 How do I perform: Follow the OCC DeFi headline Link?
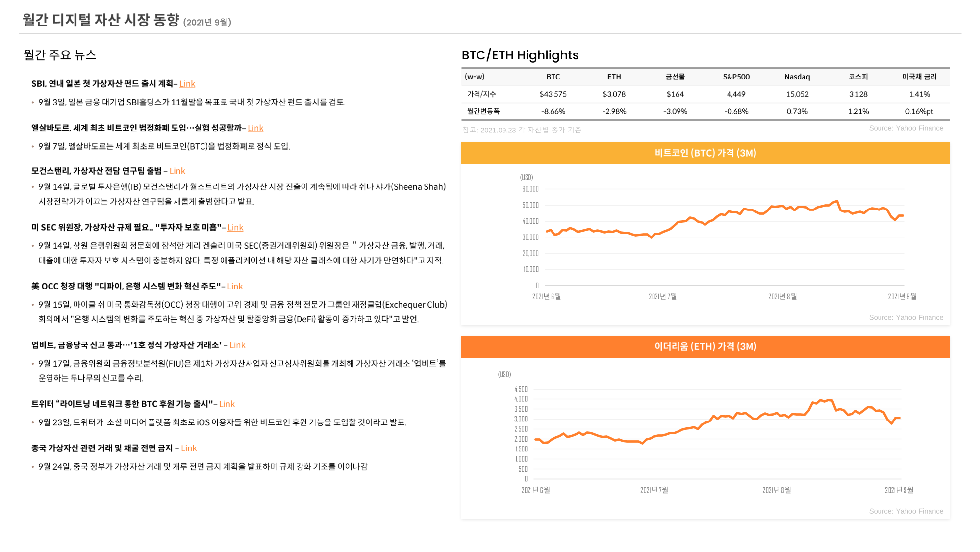coord(235,287)
